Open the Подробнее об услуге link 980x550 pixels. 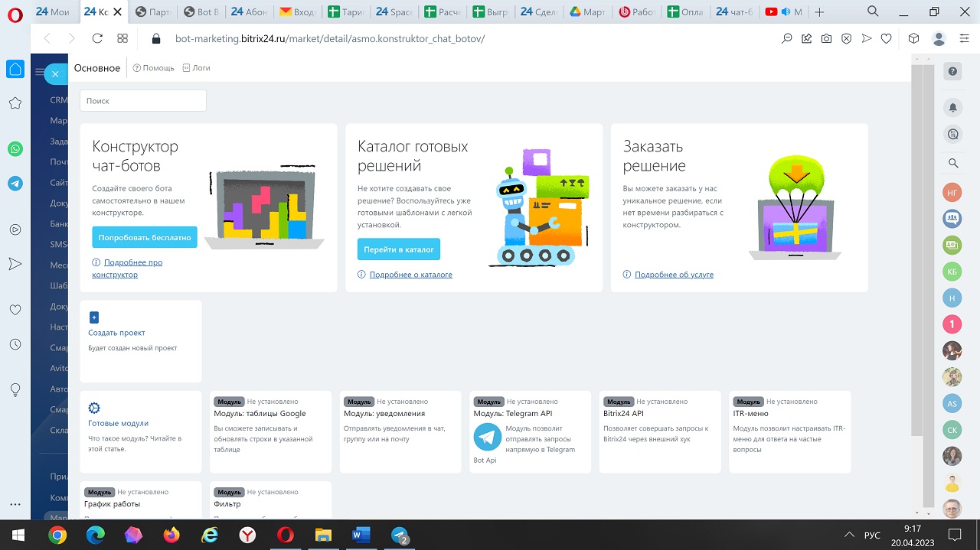[674, 275]
